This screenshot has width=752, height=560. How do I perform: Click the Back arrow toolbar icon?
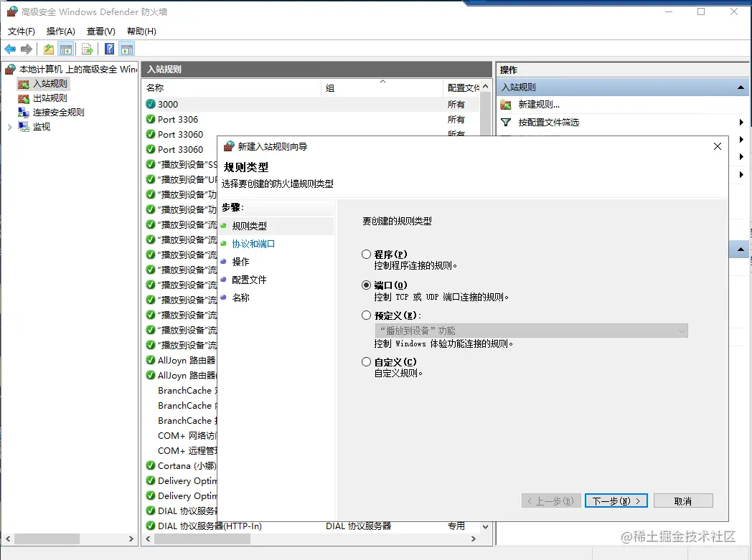point(10,49)
